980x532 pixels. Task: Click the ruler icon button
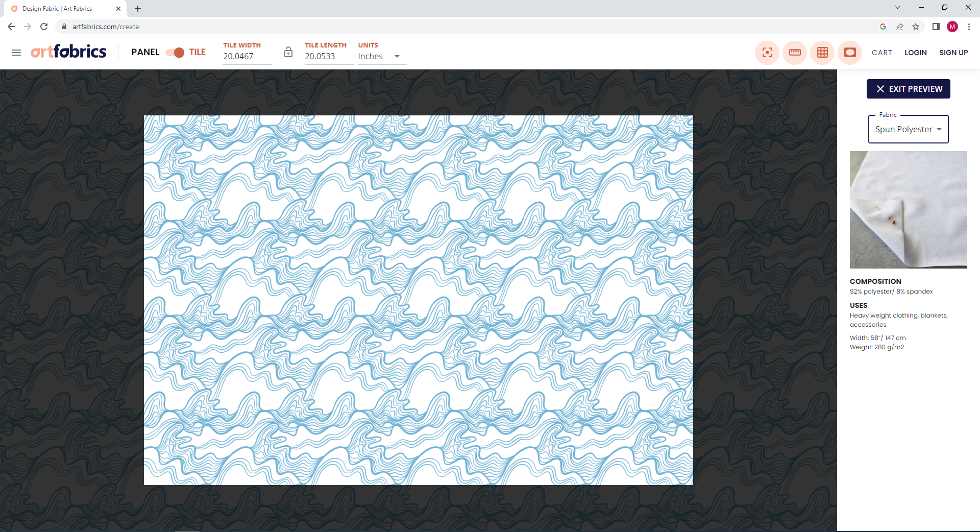[x=795, y=53]
